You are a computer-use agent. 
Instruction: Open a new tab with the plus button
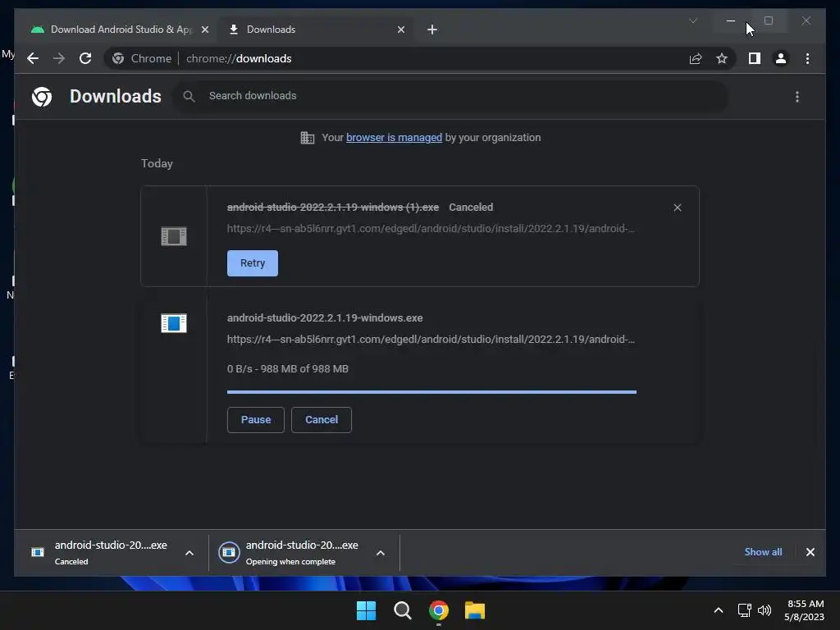(x=431, y=30)
